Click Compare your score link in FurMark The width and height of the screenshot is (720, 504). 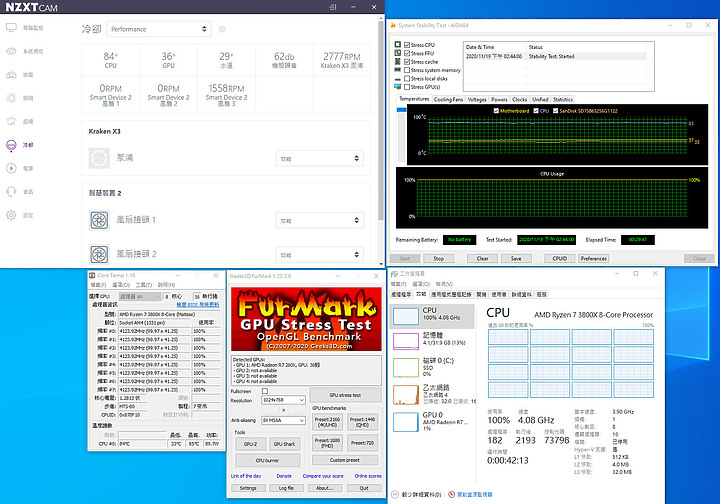(323, 476)
